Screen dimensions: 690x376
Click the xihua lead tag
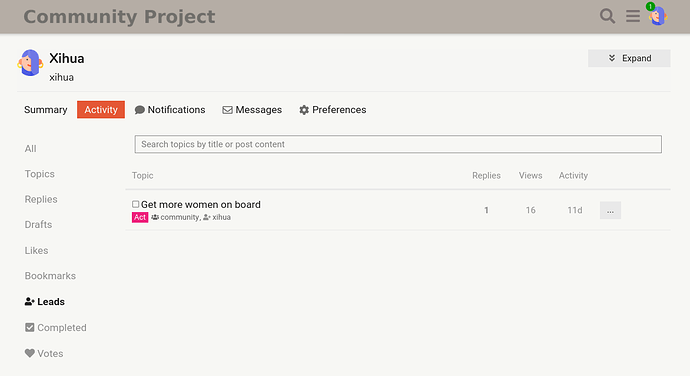point(217,217)
